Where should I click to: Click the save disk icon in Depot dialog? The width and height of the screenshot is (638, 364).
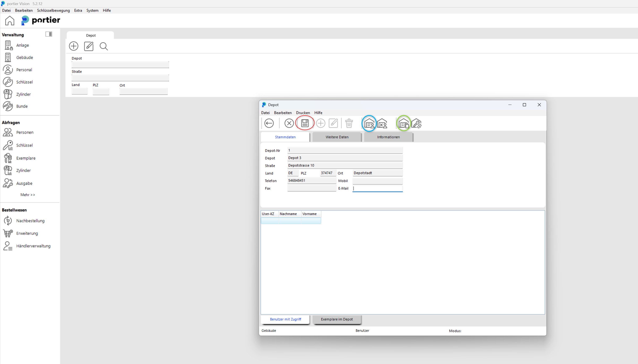click(305, 123)
